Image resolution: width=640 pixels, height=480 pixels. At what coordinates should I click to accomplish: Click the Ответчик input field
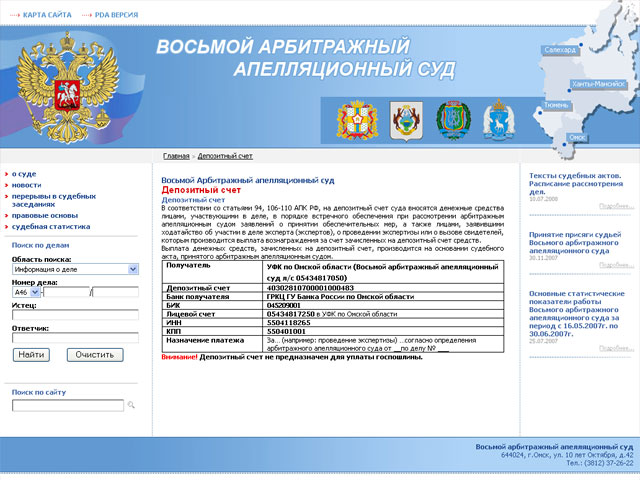76,338
